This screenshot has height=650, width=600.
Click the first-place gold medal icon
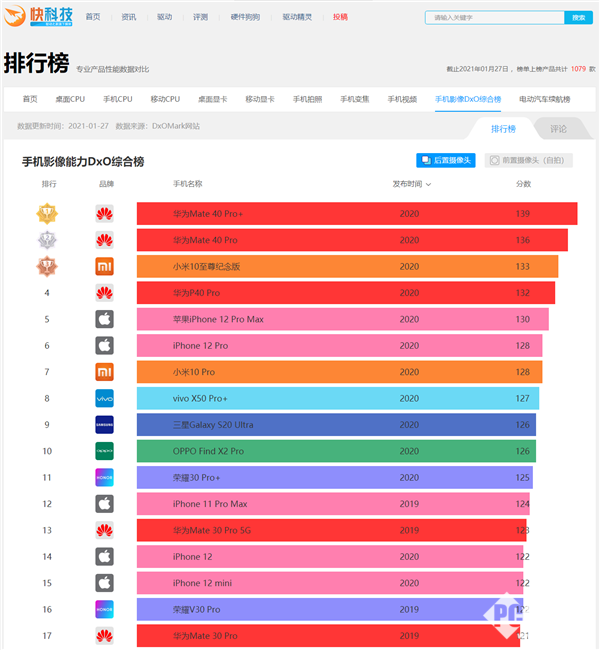46,214
